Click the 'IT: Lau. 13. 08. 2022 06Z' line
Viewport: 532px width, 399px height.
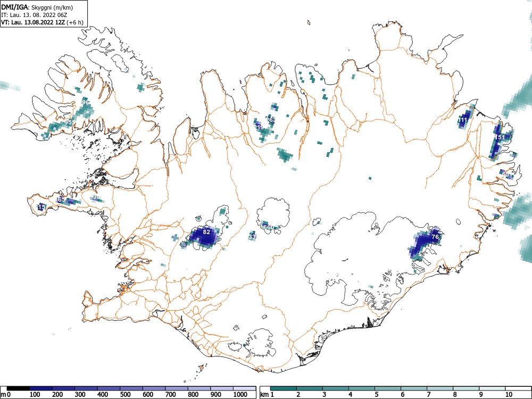click(33, 15)
